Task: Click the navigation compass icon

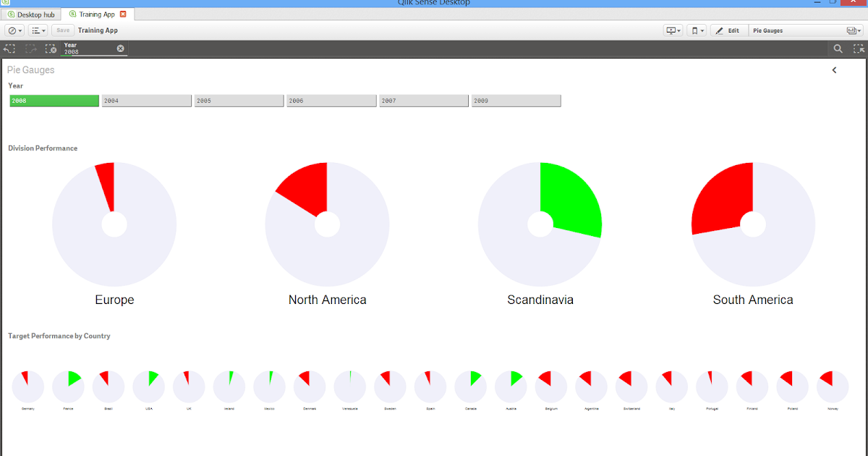Action: tap(13, 30)
